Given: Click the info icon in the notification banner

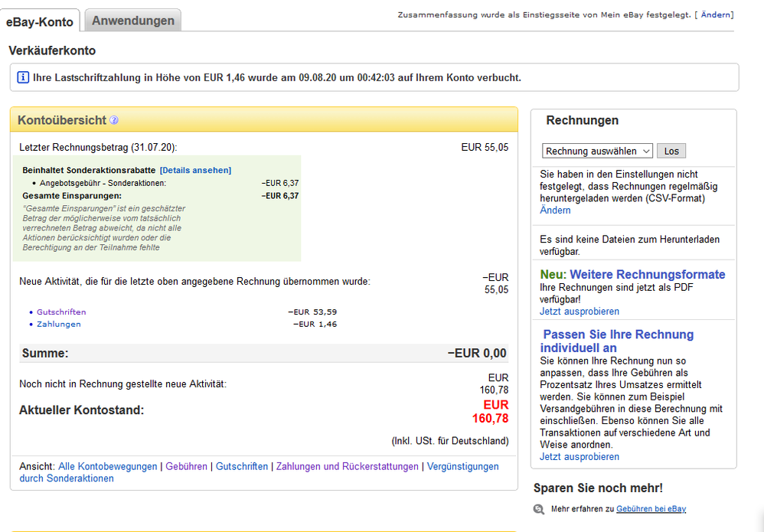Looking at the screenshot, I should tap(23, 77).
